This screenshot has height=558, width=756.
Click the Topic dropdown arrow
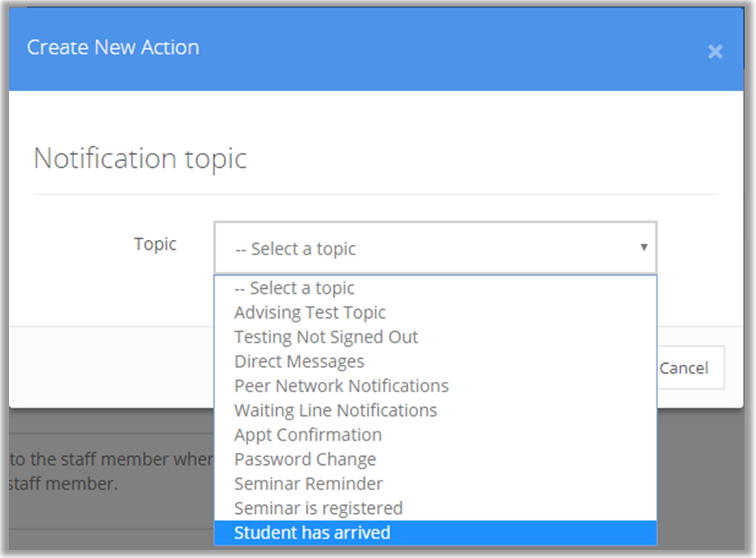[x=643, y=247]
